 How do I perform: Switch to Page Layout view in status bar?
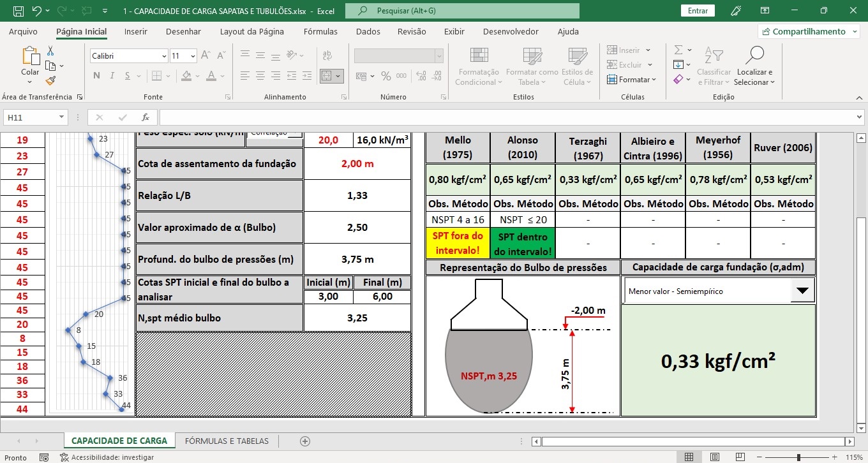715,457
